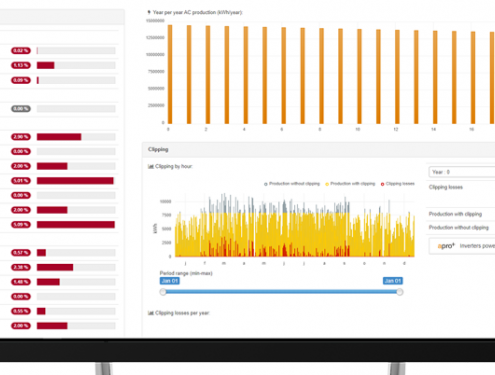Click the 'Clipping by hour' heading

coord(174,166)
